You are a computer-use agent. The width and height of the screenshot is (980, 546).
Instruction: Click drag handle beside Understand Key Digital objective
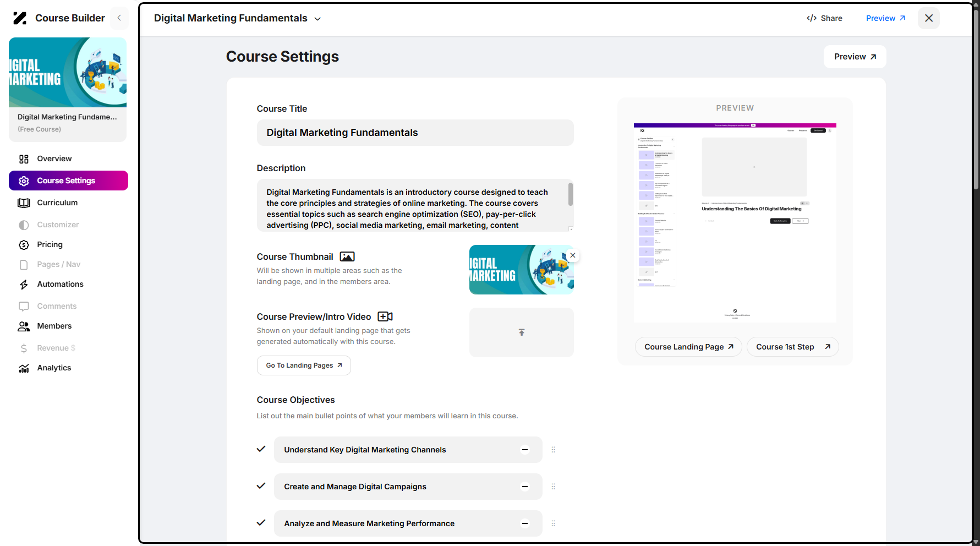pyautogui.click(x=553, y=450)
